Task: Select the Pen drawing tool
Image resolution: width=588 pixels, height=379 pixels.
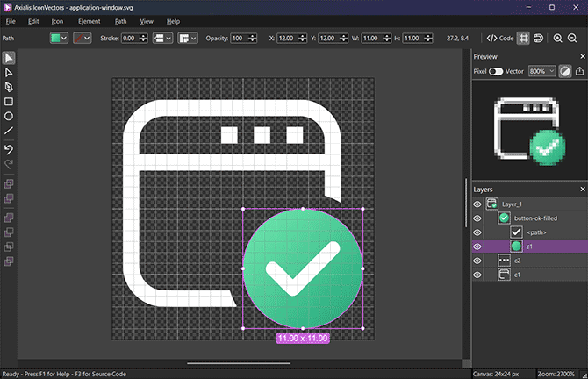Action: (9, 87)
